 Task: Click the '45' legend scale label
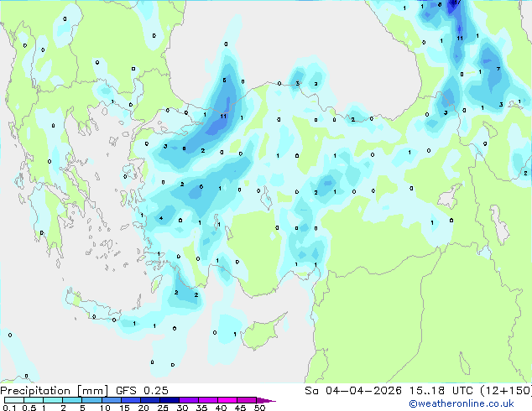(x=240, y=408)
